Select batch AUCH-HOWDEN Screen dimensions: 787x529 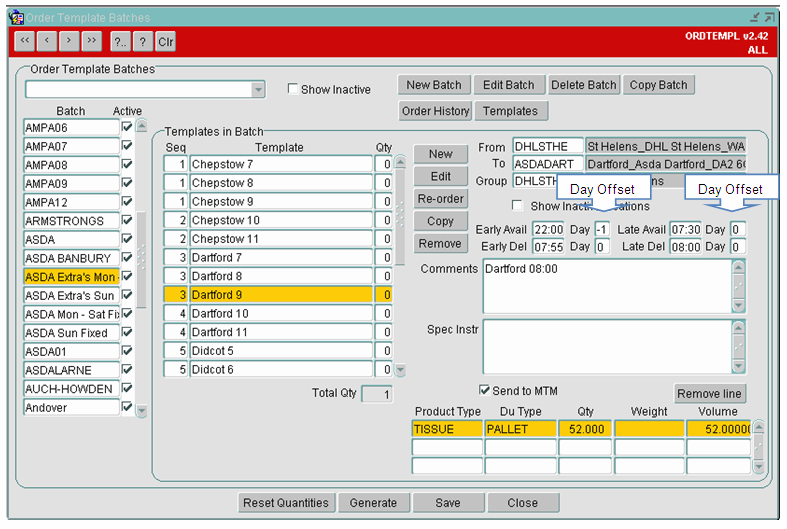pos(71,389)
